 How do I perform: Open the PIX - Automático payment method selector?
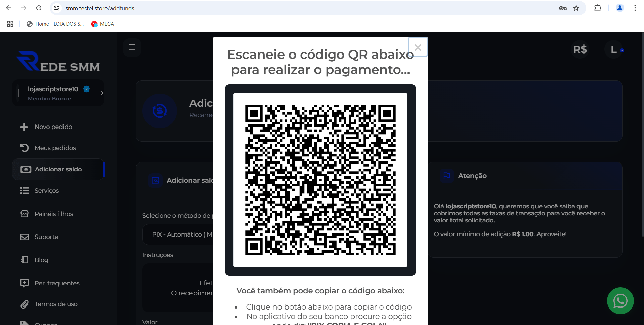pos(181,234)
